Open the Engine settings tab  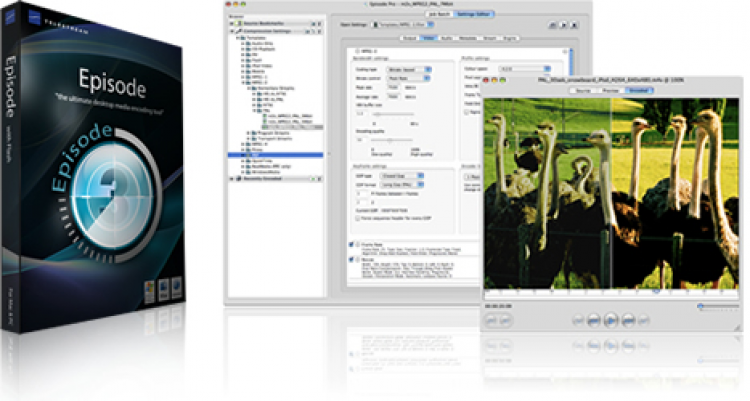(x=509, y=38)
